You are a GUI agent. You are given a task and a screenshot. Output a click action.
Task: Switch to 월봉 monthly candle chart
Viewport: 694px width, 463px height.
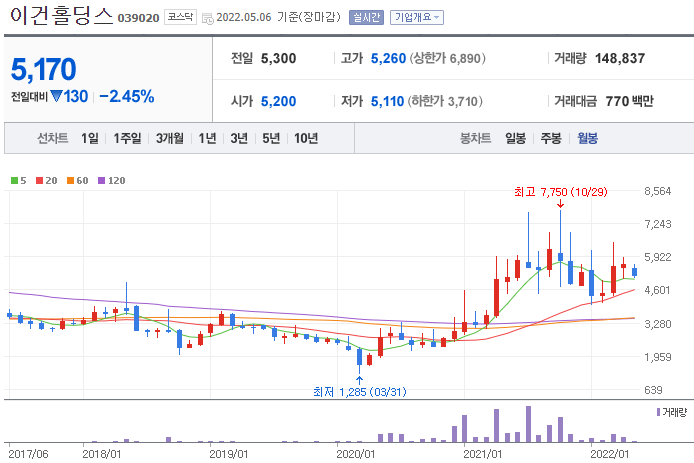pyautogui.click(x=587, y=139)
